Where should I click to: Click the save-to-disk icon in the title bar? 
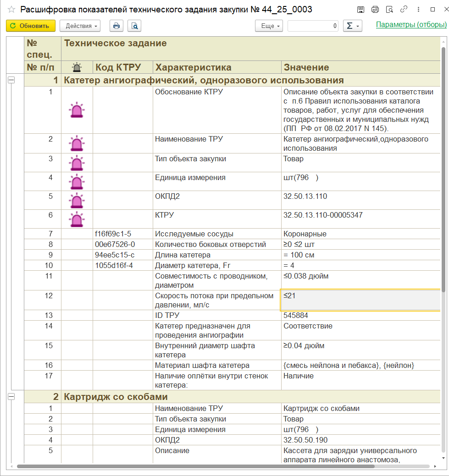360,10
